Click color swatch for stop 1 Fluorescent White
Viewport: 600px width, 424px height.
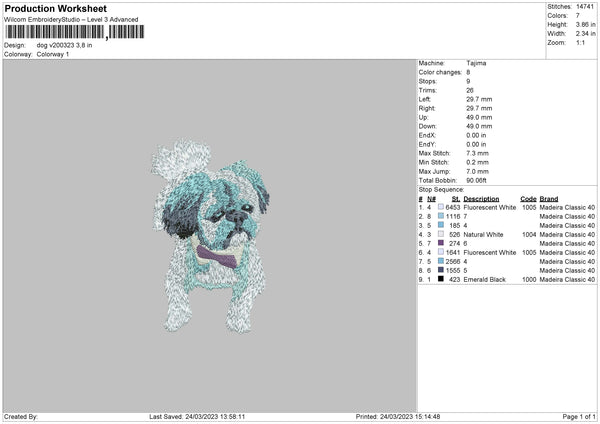point(441,207)
